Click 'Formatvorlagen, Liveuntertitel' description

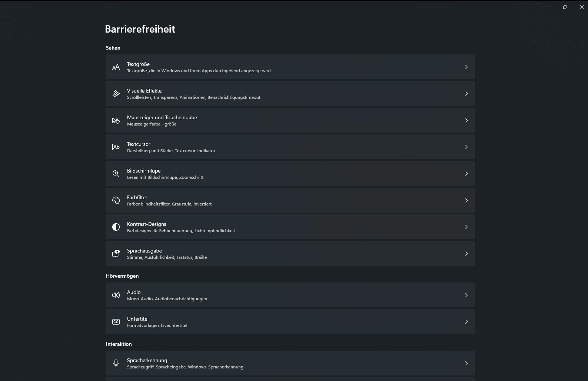[x=157, y=325]
